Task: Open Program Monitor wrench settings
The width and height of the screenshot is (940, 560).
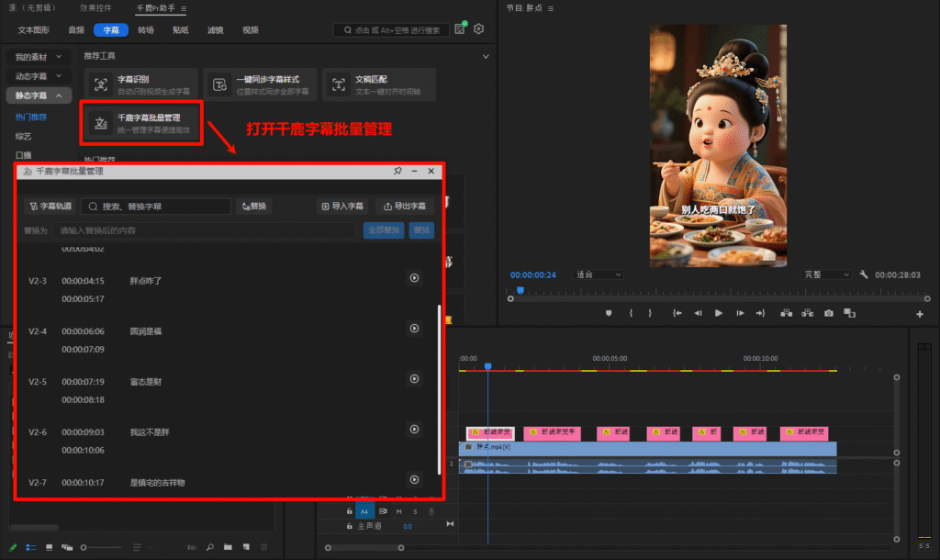Action: point(864,274)
